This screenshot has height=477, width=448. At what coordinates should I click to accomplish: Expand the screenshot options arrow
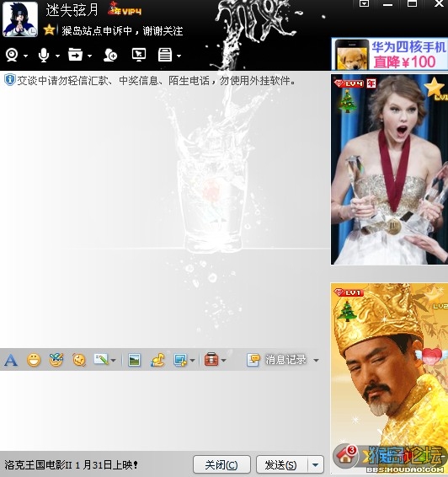click(192, 361)
